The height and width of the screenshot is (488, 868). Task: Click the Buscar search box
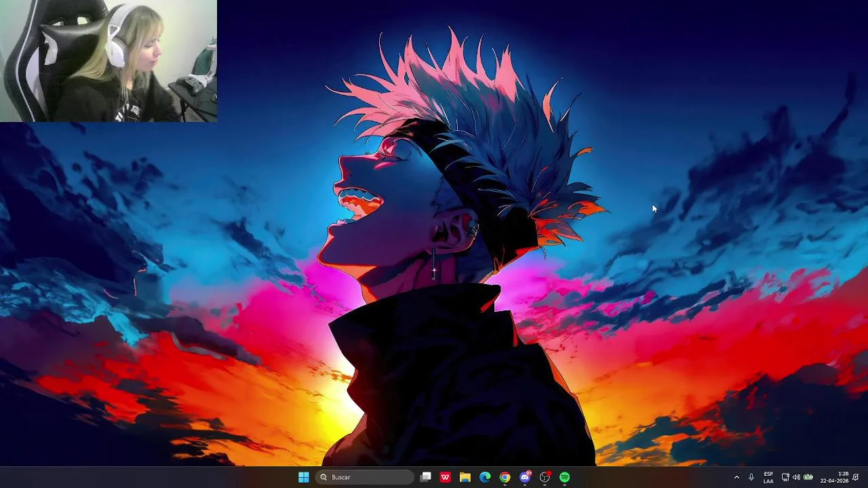point(365,477)
